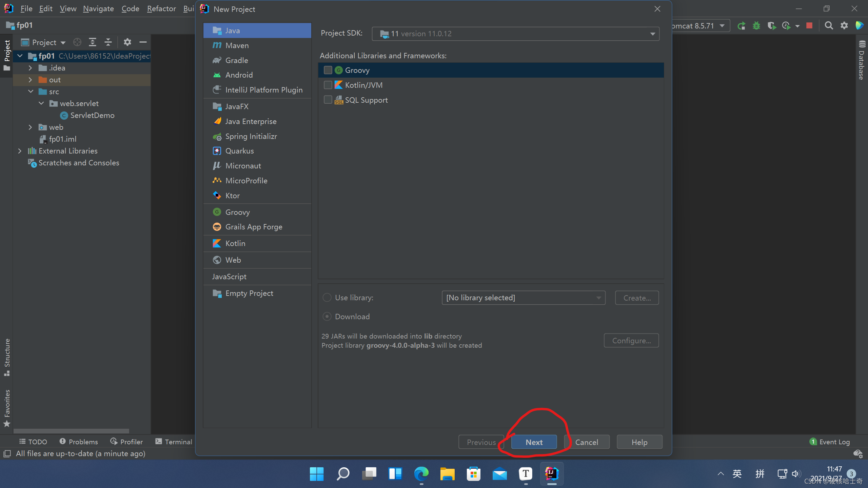This screenshot has height=488, width=868.
Task: Click the debug bug icon
Action: click(x=756, y=26)
